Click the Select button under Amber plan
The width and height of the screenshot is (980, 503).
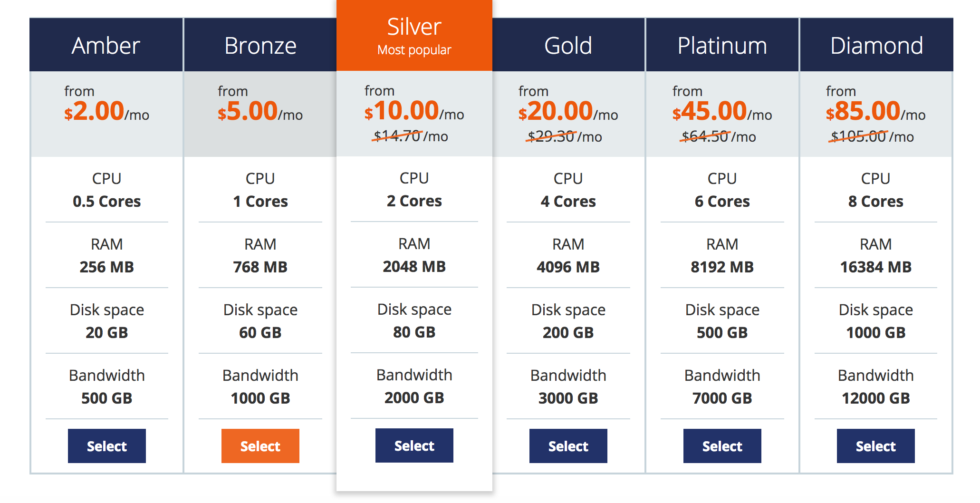tap(106, 446)
